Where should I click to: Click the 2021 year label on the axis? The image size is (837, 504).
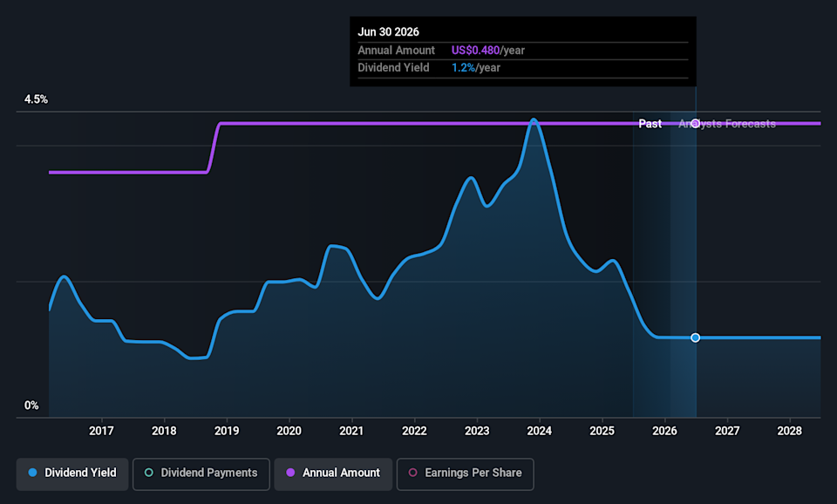[351, 431]
